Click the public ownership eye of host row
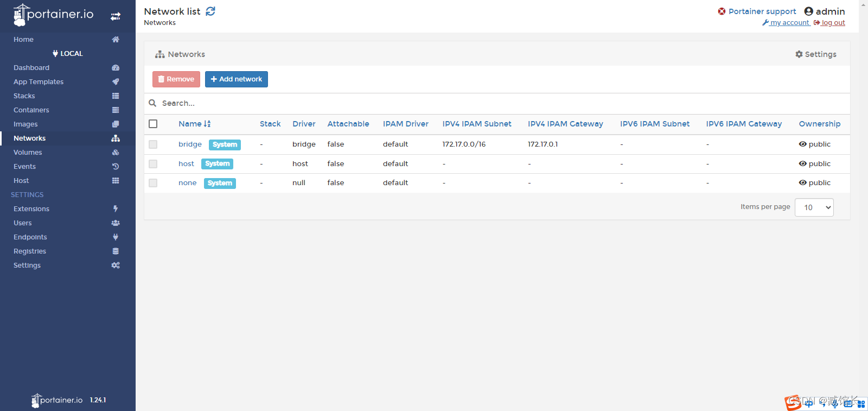868x411 pixels. tap(802, 163)
